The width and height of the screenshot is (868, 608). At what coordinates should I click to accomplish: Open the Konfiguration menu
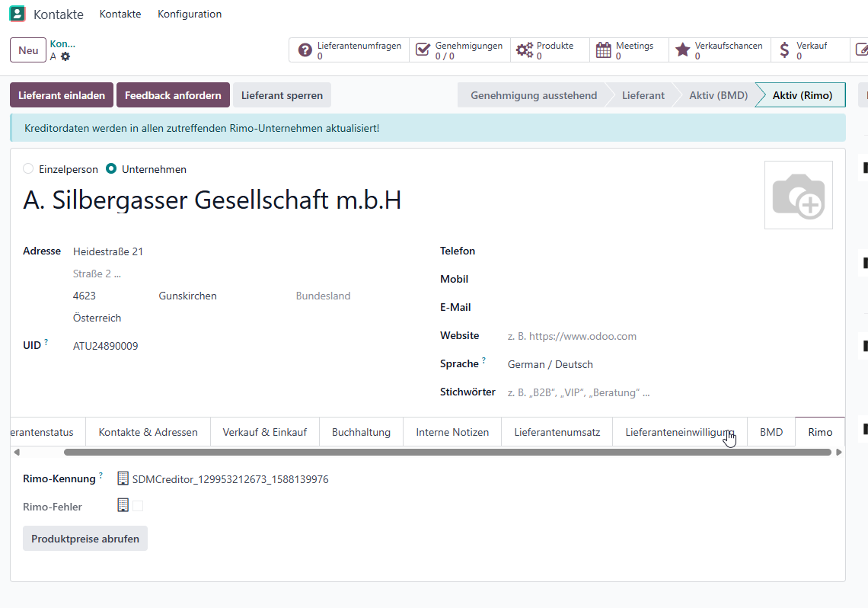pyautogui.click(x=190, y=14)
